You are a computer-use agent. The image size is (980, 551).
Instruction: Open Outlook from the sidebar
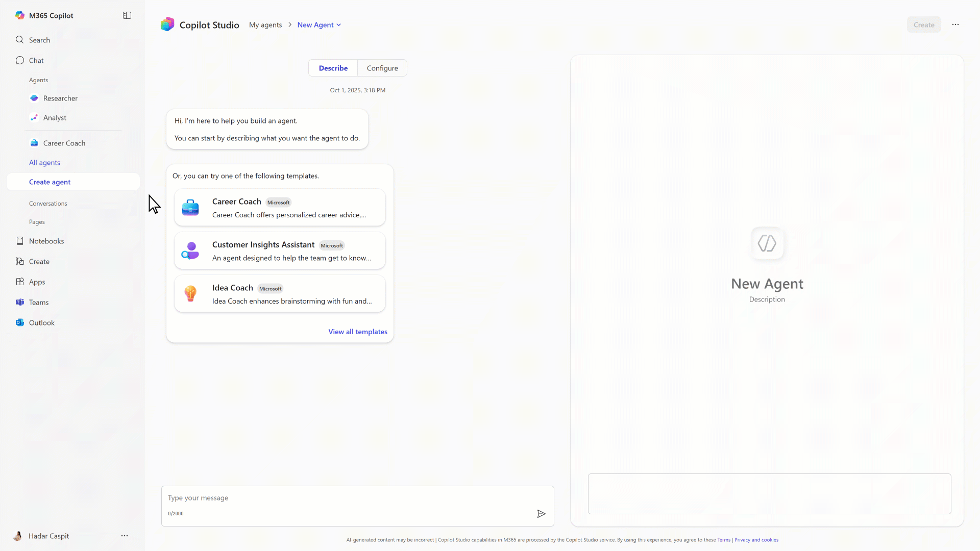41,322
